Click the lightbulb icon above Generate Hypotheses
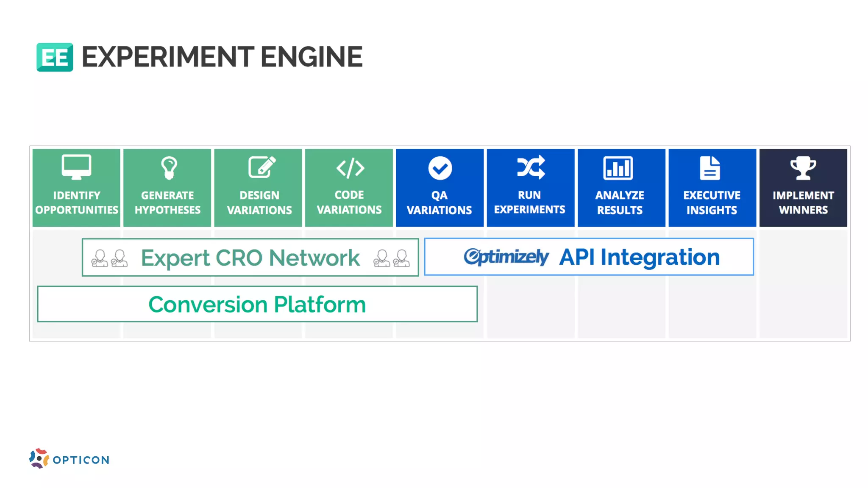 pos(169,168)
